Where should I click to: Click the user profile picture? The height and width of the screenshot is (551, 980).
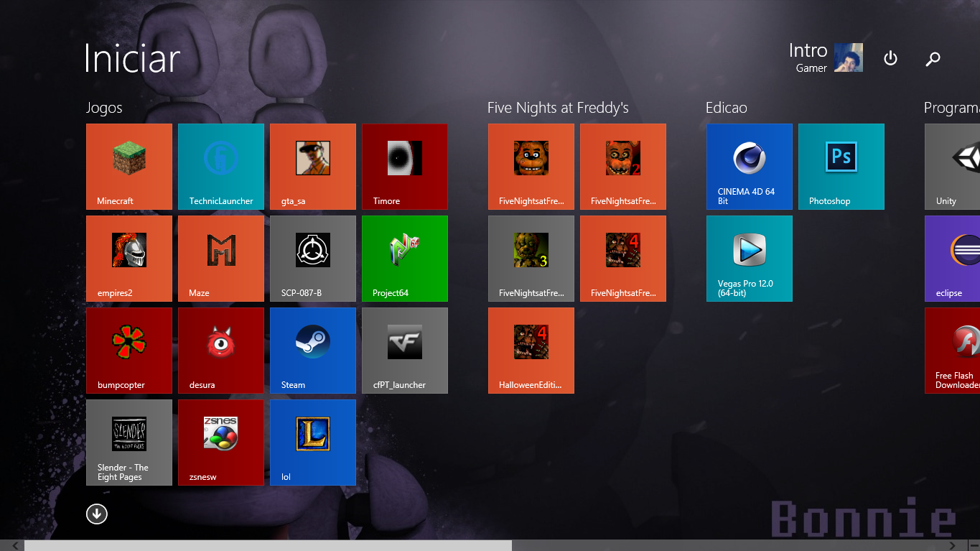point(849,57)
